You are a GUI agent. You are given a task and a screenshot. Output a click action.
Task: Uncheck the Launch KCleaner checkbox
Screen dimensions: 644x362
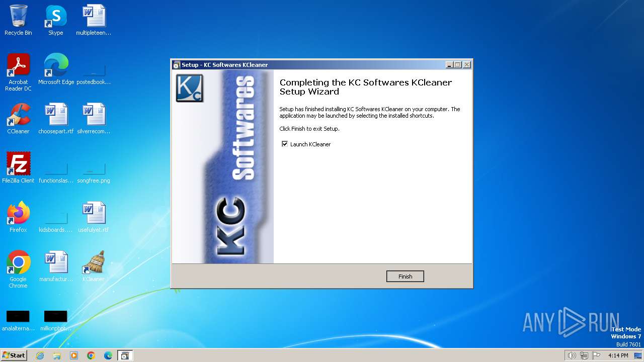pos(285,144)
